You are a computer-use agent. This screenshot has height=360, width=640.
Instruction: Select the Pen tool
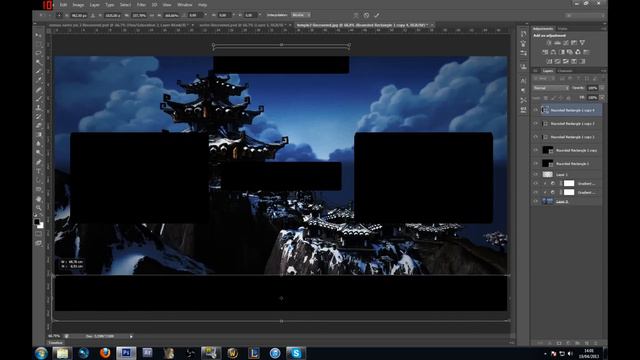tap(38, 162)
